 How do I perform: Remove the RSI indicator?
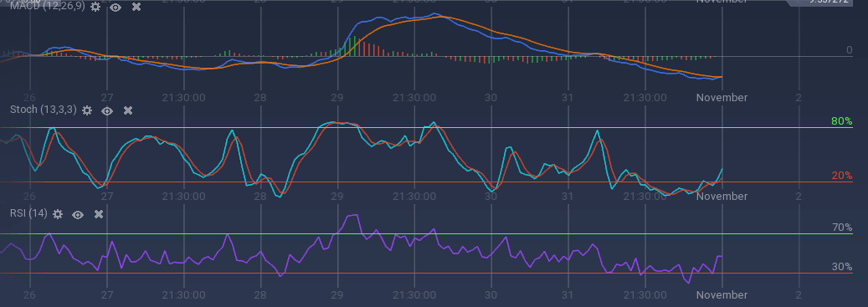[99, 214]
